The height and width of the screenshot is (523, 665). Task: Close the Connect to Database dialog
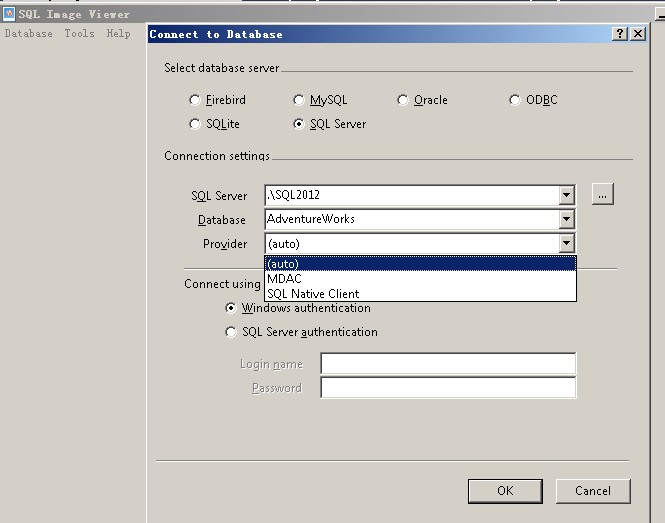tap(637, 34)
